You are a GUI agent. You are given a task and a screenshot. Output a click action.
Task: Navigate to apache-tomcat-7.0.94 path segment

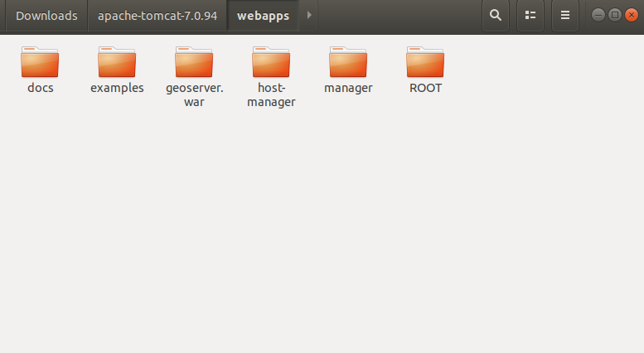(157, 16)
